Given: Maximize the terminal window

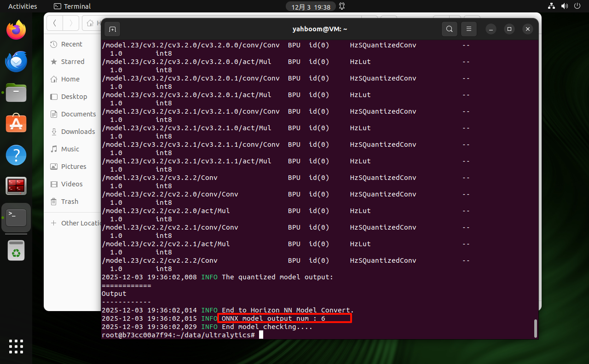Looking at the screenshot, I should (x=509, y=29).
